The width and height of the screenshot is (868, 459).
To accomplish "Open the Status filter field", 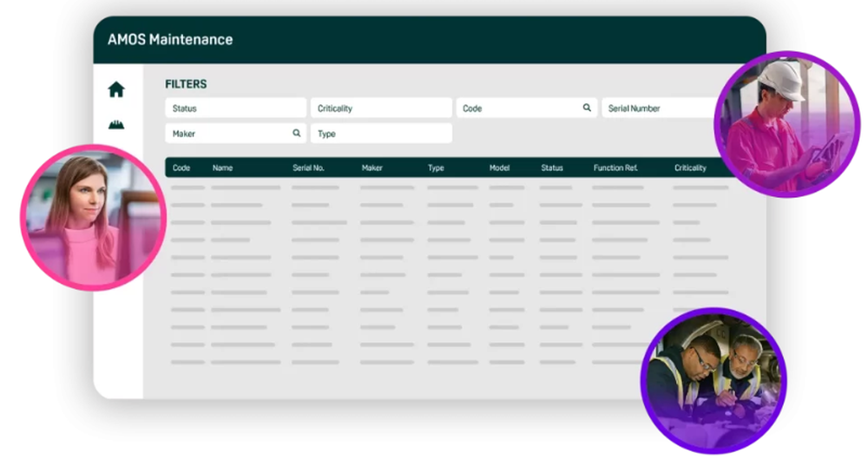I will point(235,108).
